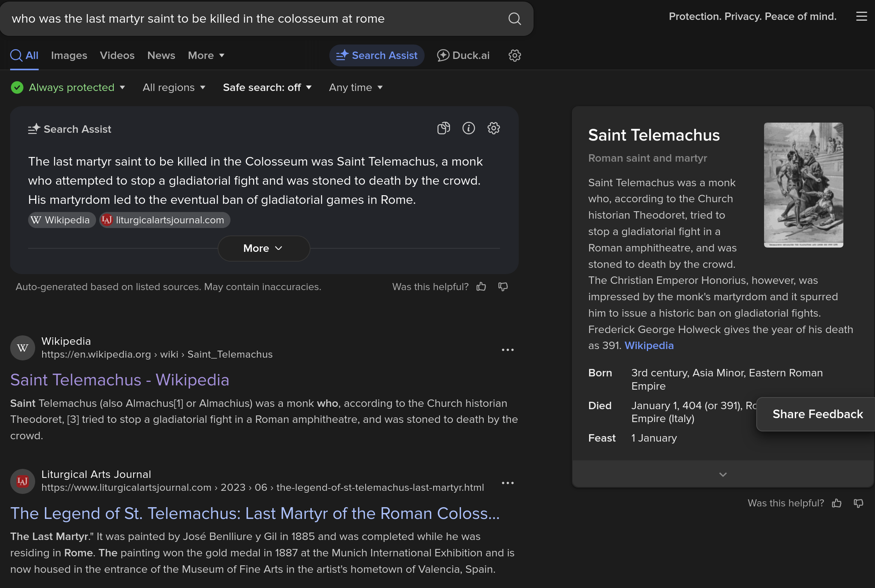Image resolution: width=875 pixels, height=588 pixels.
Task: Switch to the Images tab
Action: coord(69,55)
